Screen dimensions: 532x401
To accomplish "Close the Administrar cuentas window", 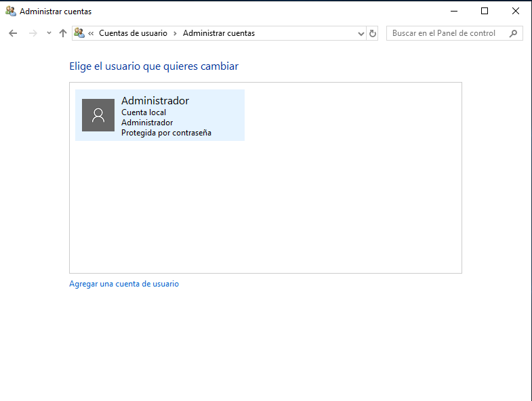I will (515, 12).
